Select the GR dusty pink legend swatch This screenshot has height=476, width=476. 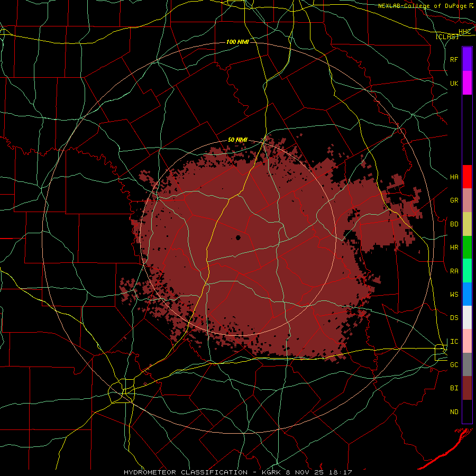point(467,200)
